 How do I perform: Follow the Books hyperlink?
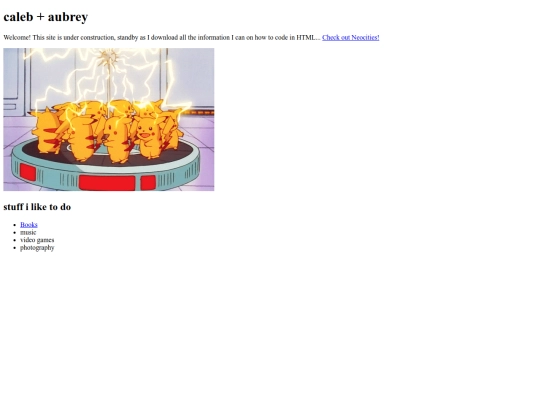pyautogui.click(x=29, y=225)
